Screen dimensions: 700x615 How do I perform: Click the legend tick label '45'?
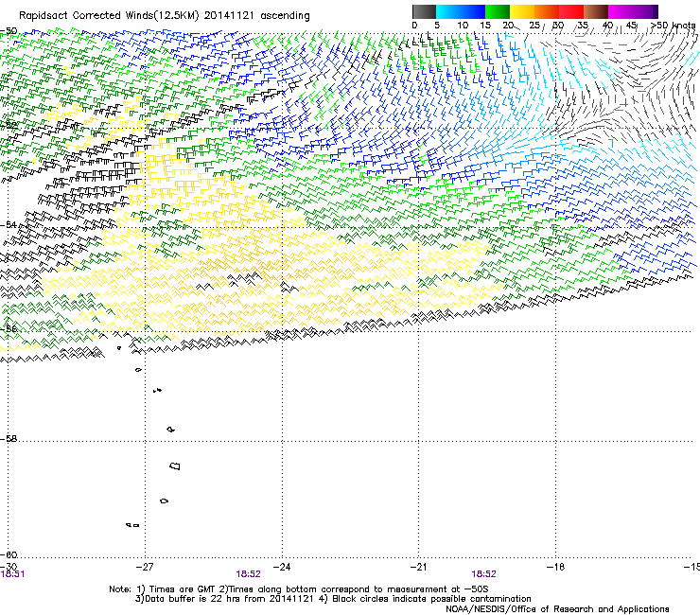[631, 26]
